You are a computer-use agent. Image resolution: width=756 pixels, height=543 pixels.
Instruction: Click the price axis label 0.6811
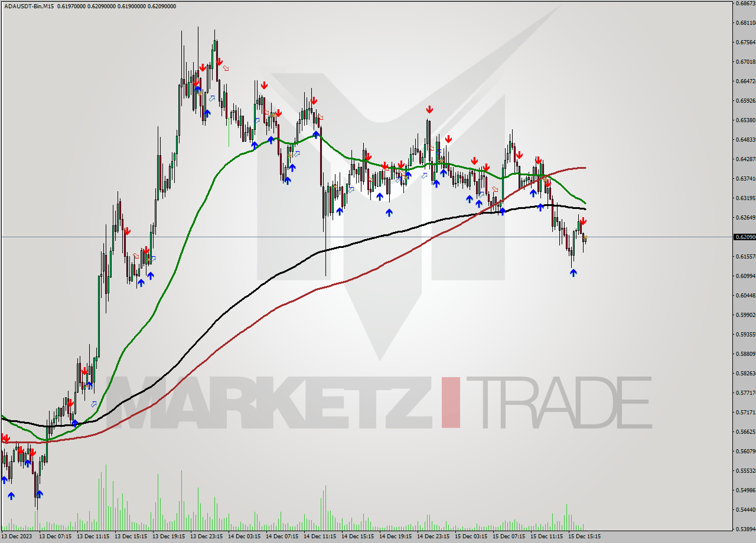tap(746, 22)
